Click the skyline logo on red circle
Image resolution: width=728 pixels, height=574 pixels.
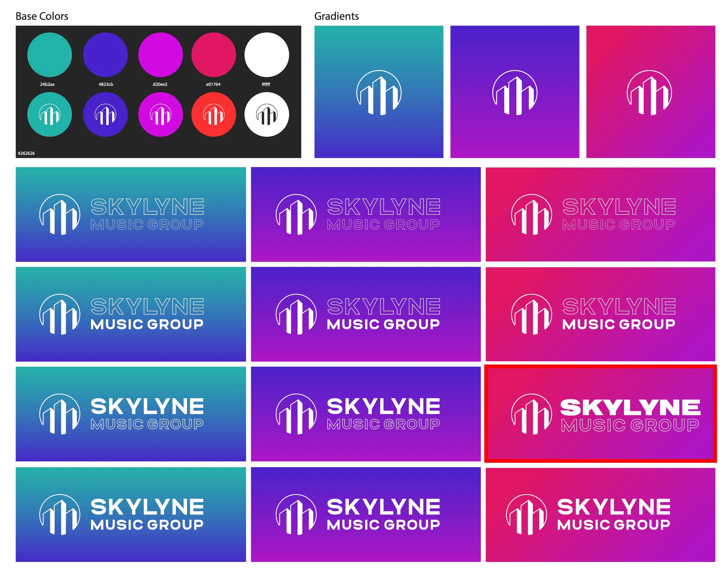point(213,115)
